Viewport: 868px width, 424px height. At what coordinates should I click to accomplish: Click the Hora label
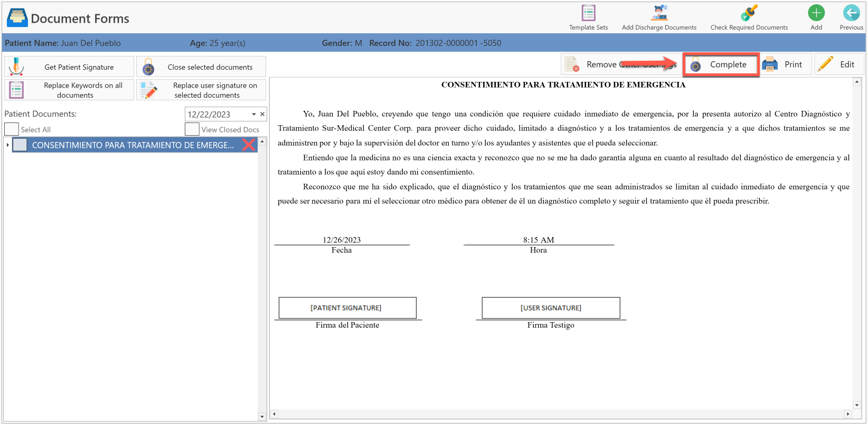[x=539, y=250]
